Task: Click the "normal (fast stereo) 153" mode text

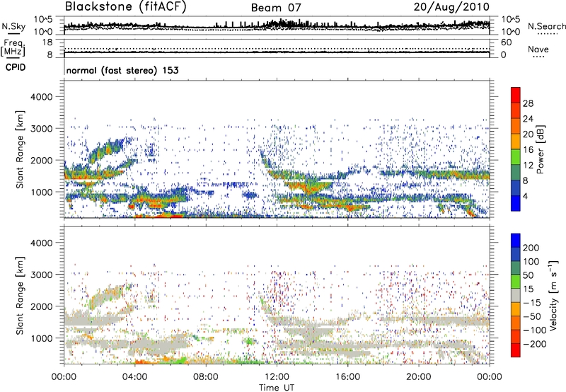Action: point(122,70)
